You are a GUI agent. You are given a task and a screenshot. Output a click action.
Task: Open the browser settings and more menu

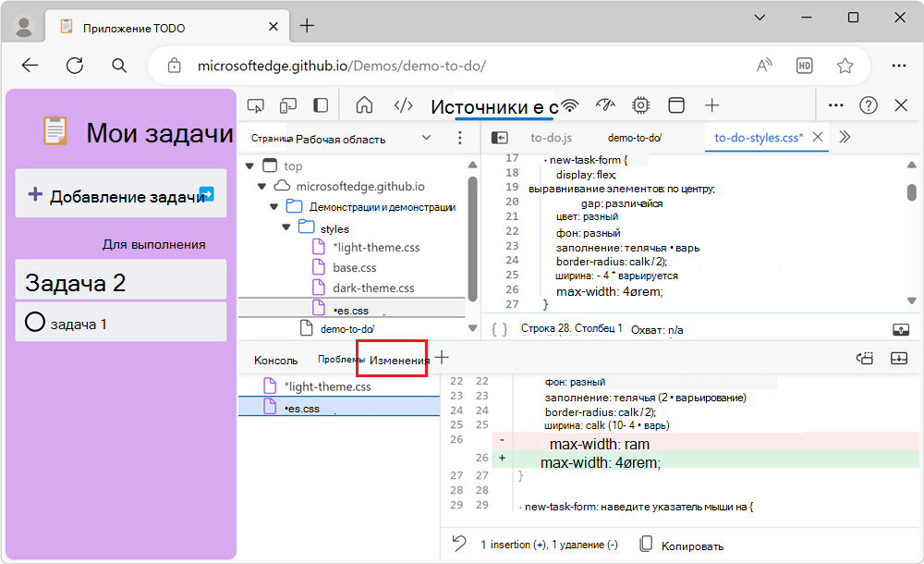[899, 66]
